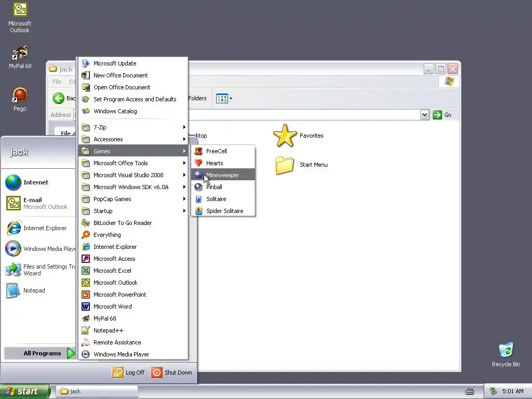Select Favorites folder in jack window
The image size is (532, 399).
click(299, 136)
